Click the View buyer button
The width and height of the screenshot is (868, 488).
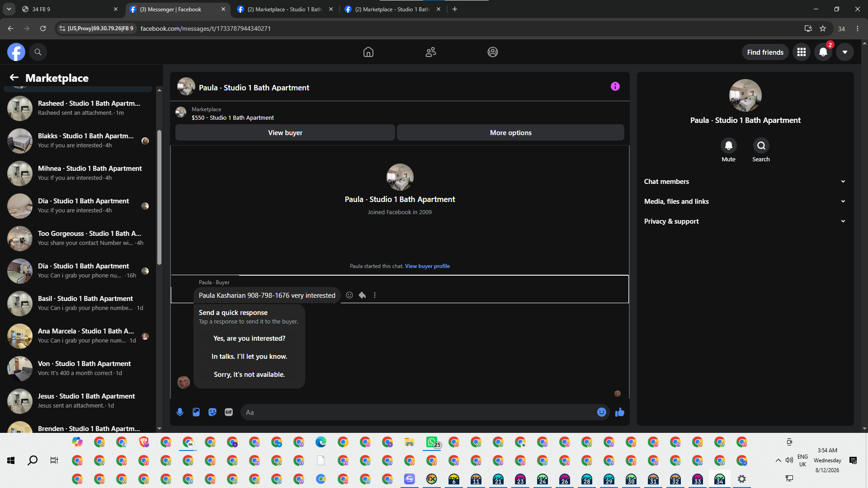[x=285, y=132]
